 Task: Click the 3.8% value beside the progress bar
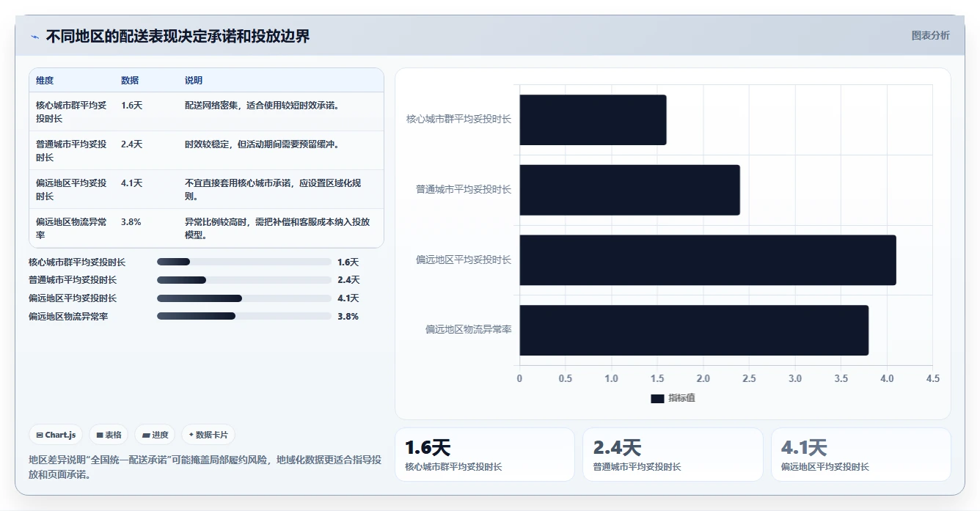click(x=348, y=316)
